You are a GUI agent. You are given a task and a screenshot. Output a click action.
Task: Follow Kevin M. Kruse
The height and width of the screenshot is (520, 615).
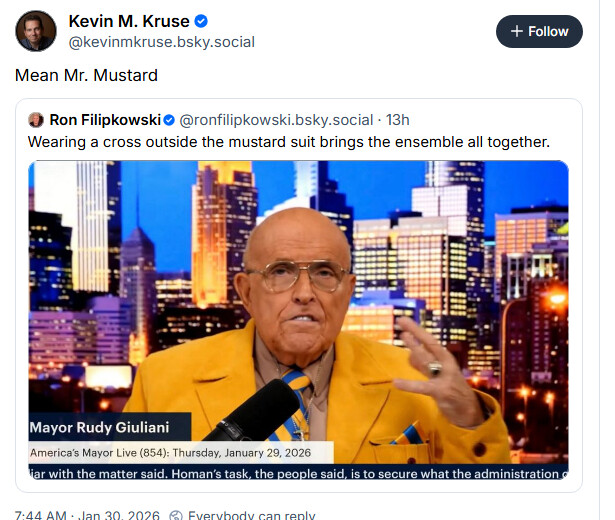(539, 31)
